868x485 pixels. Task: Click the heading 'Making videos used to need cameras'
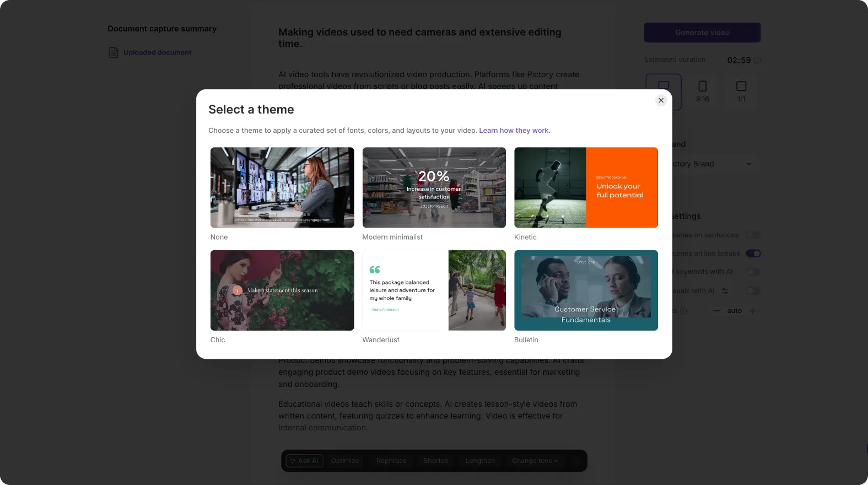coord(420,38)
